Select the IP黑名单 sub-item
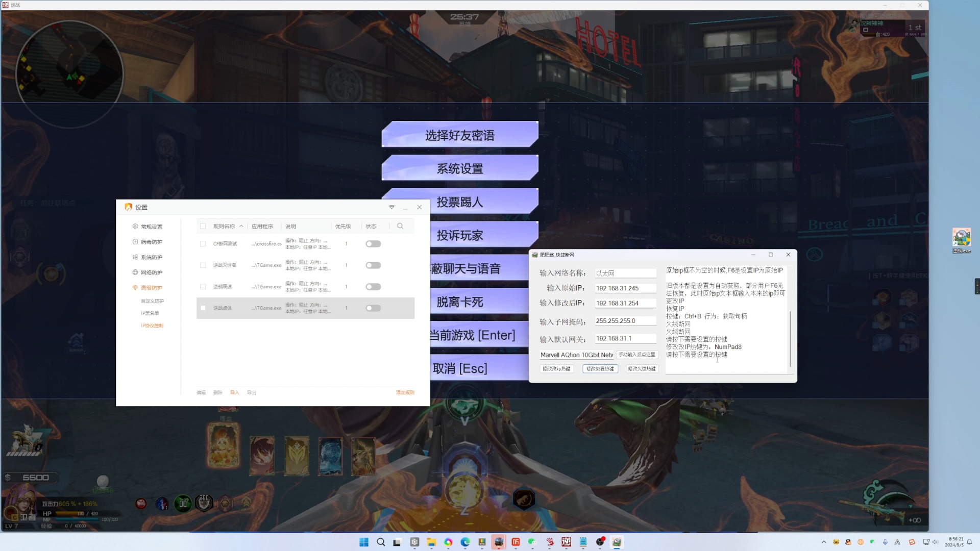 [x=150, y=313]
